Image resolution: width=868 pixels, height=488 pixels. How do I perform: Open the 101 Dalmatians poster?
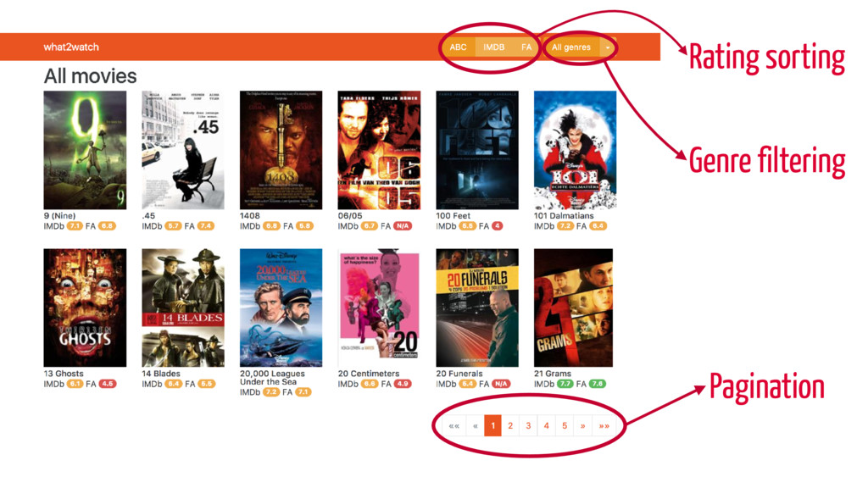tap(575, 150)
